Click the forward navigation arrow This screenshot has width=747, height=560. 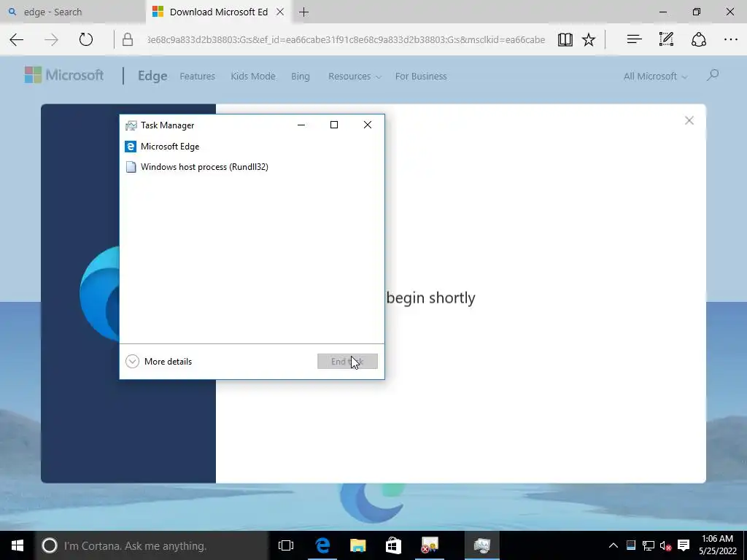tap(51, 39)
